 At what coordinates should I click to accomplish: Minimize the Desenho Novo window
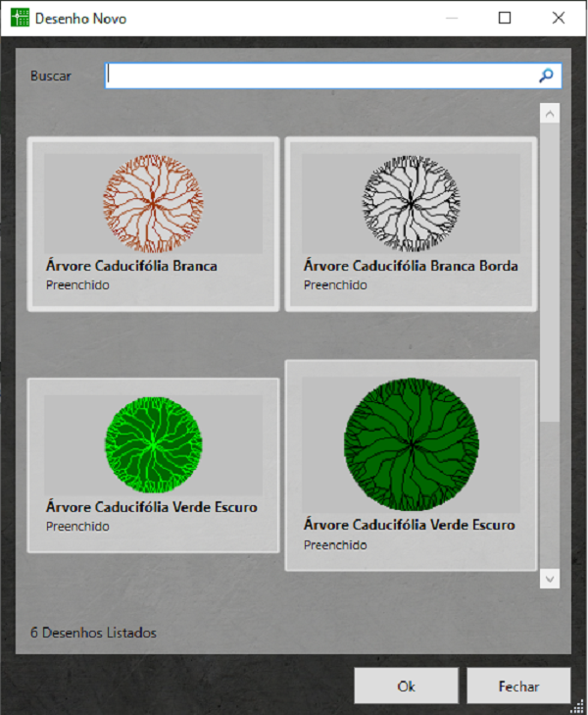[452, 18]
